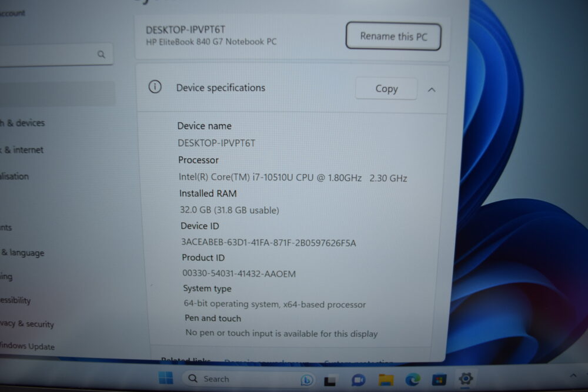This screenshot has height=392, width=588.
Task: Click the Installed RAM label
Action: tap(208, 193)
